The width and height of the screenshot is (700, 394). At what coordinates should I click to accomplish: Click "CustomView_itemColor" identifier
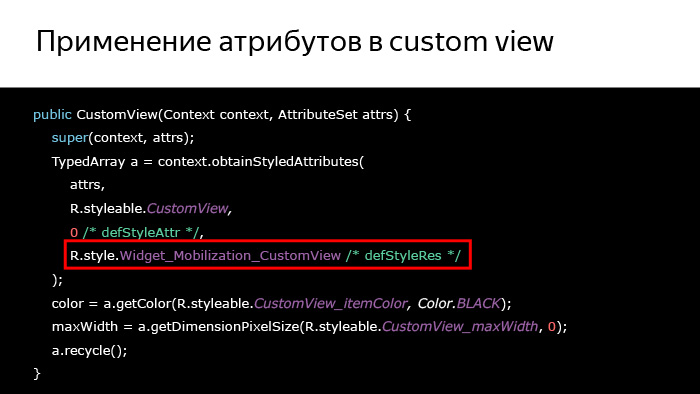click(x=330, y=303)
